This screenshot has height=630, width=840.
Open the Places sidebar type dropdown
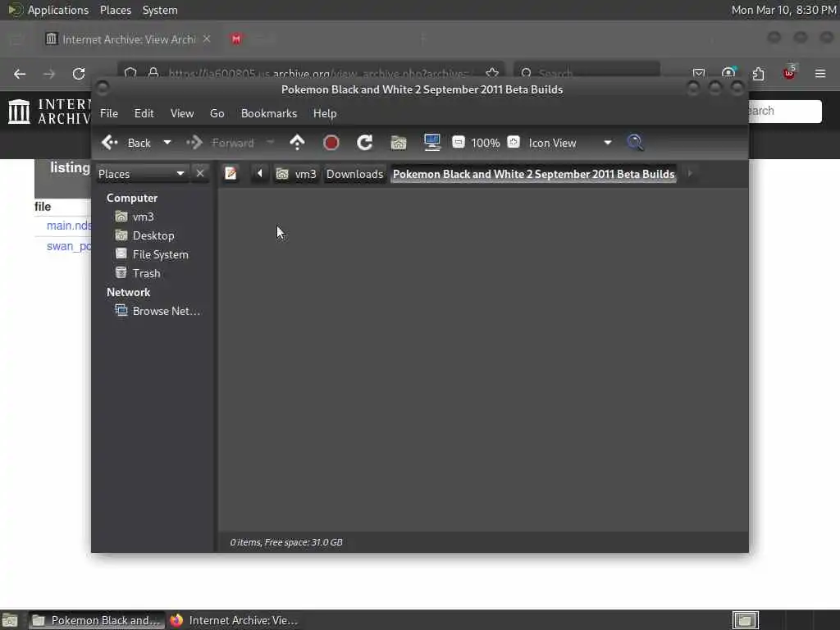coord(141,174)
